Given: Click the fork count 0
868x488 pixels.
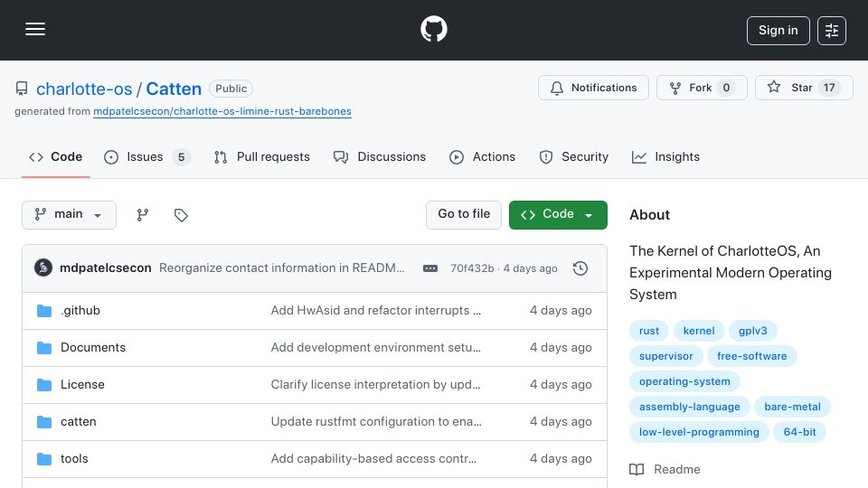Looking at the screenshot, I should [726, 88].
